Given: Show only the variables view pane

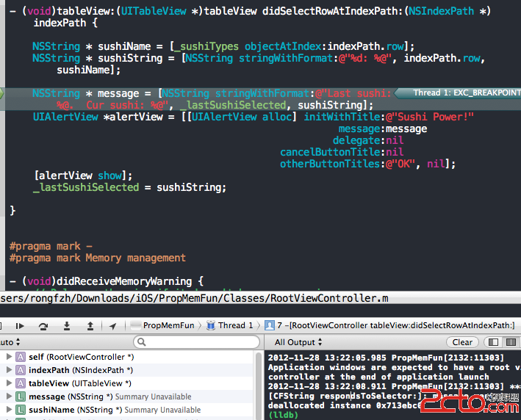Looking at the screenshot, I should 494,342.
